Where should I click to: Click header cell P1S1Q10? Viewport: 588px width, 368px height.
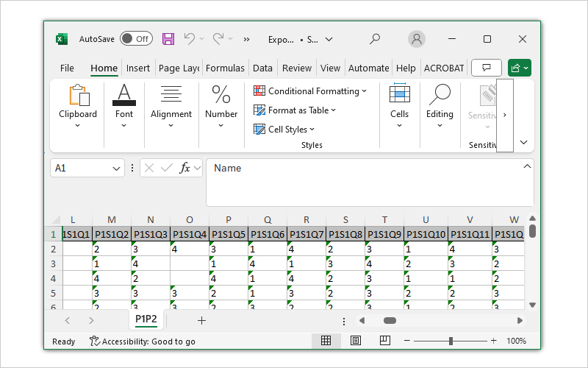[426, 234]
